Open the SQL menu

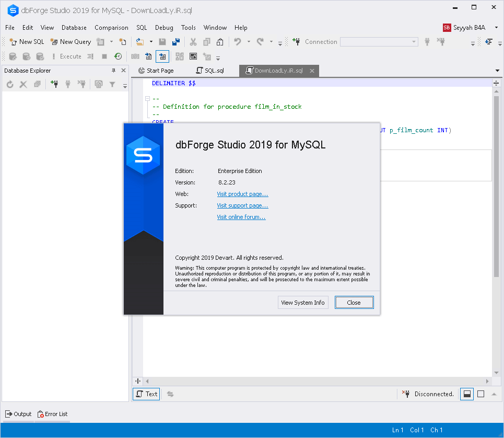[141, 27]
